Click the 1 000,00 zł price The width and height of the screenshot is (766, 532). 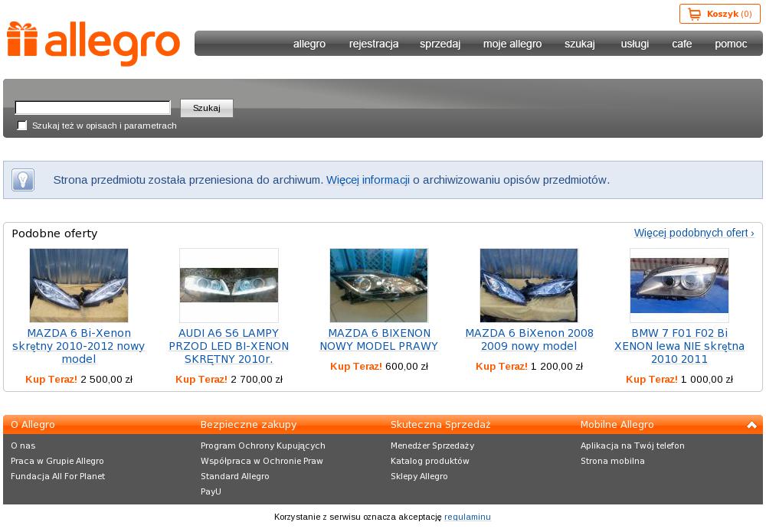pos(706,379)
